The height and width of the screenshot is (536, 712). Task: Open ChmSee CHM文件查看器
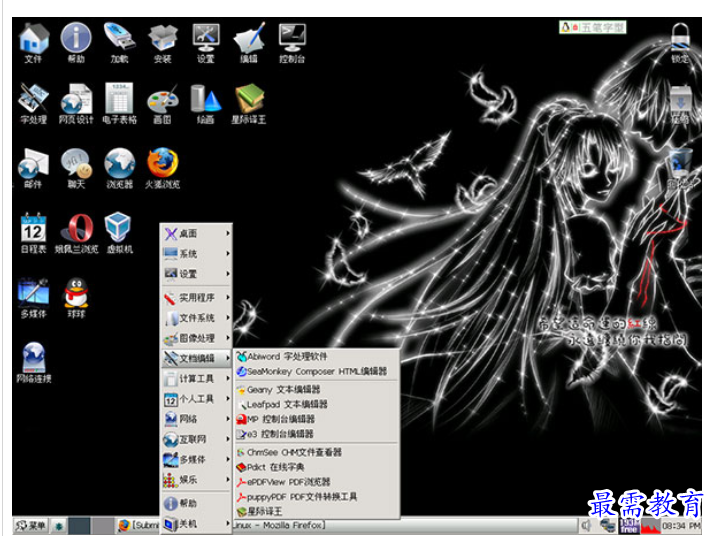(x=316, y=452)
